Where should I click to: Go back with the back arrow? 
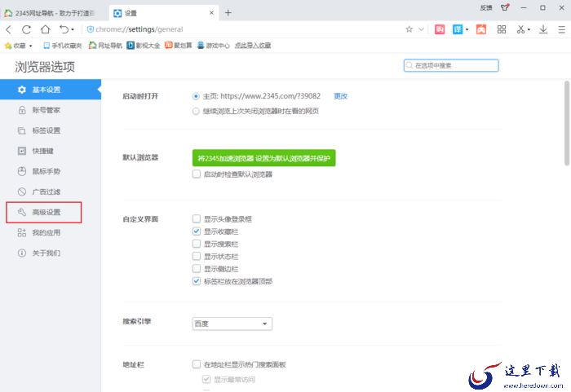pyautogui.click(x=9, y=29)
